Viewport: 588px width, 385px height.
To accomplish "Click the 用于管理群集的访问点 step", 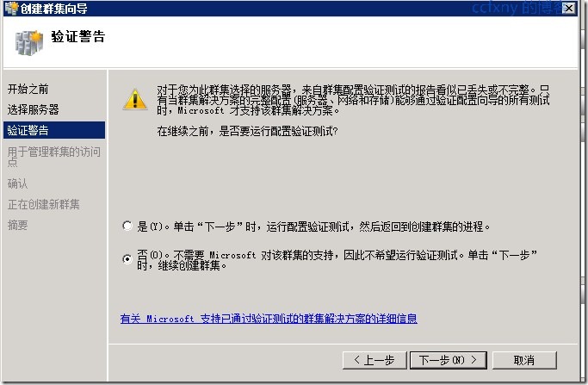I will [54, 157].
